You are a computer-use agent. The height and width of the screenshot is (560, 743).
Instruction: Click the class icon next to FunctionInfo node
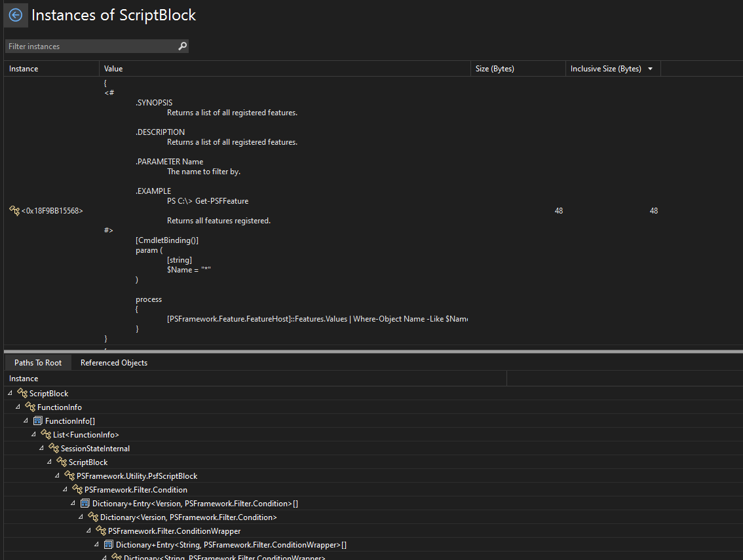point(29,407)
